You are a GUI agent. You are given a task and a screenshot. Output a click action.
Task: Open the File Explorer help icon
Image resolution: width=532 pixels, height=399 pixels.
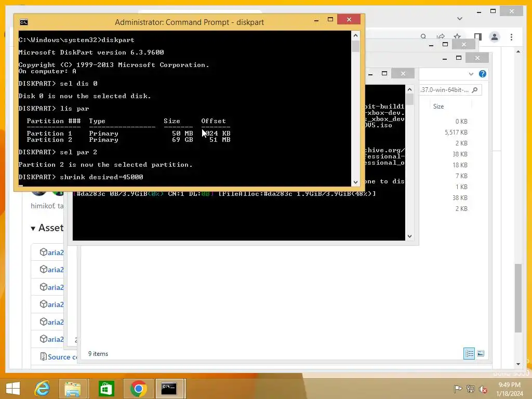(483, 74)
